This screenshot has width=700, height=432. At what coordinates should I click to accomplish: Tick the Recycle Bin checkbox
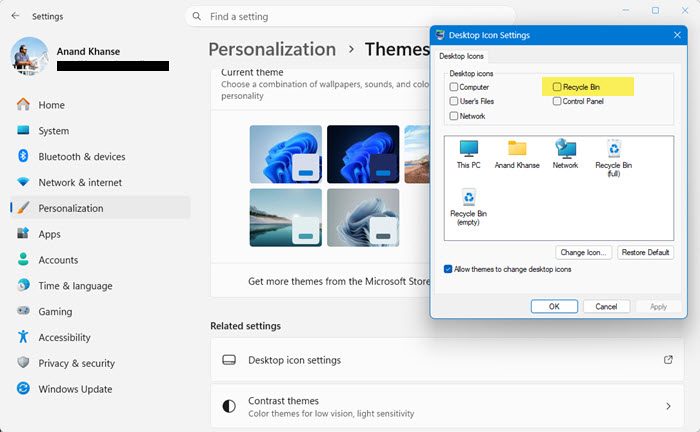click(x=557, y=87)
